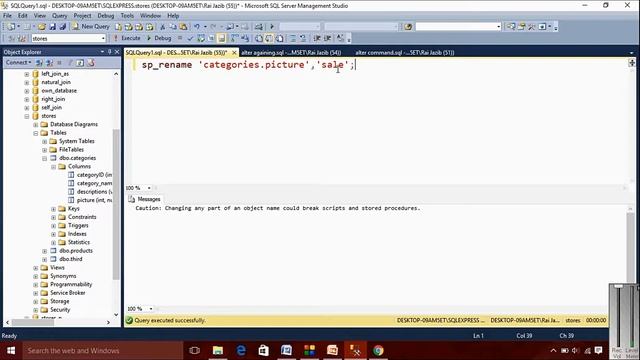Click Specify Values for Template Parameters icon
The image size is (640, 360).
tap(340, 38)
